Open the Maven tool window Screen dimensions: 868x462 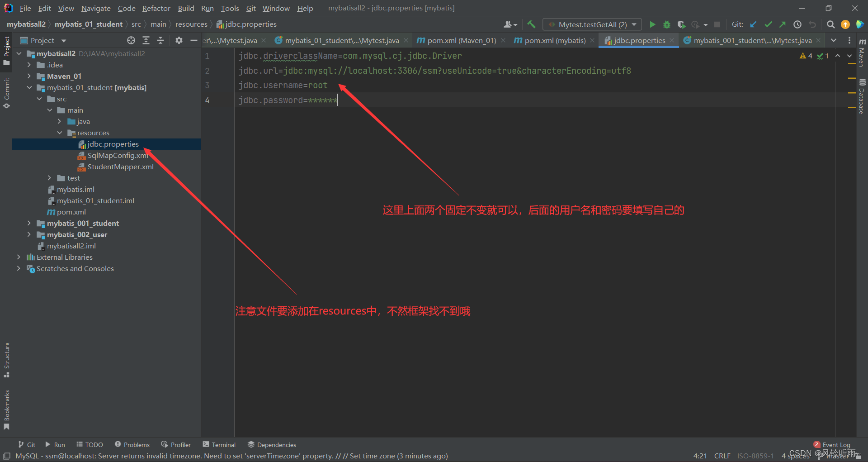pyautogui.click(x=862, y=53)
